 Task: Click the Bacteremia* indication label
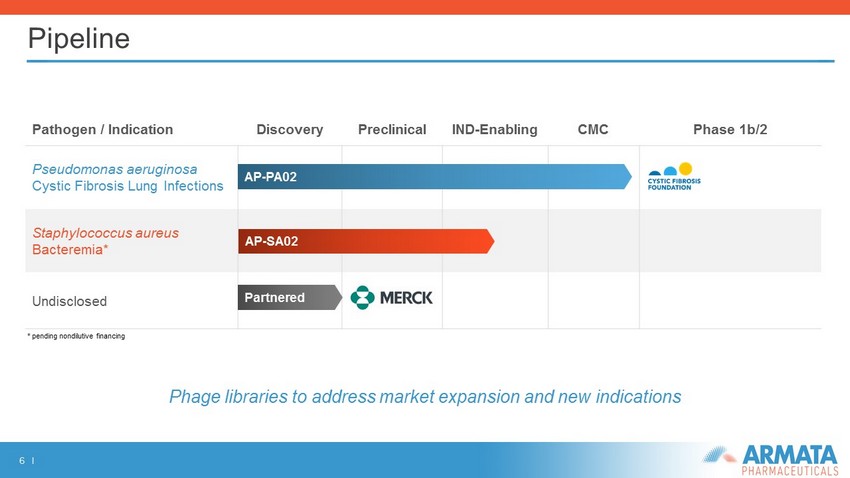pos(70,249)
